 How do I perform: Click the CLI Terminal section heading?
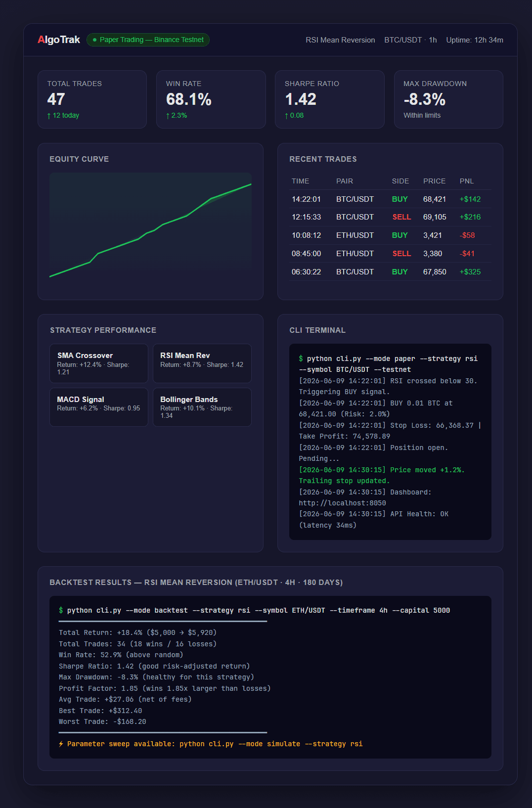(317, 330)
